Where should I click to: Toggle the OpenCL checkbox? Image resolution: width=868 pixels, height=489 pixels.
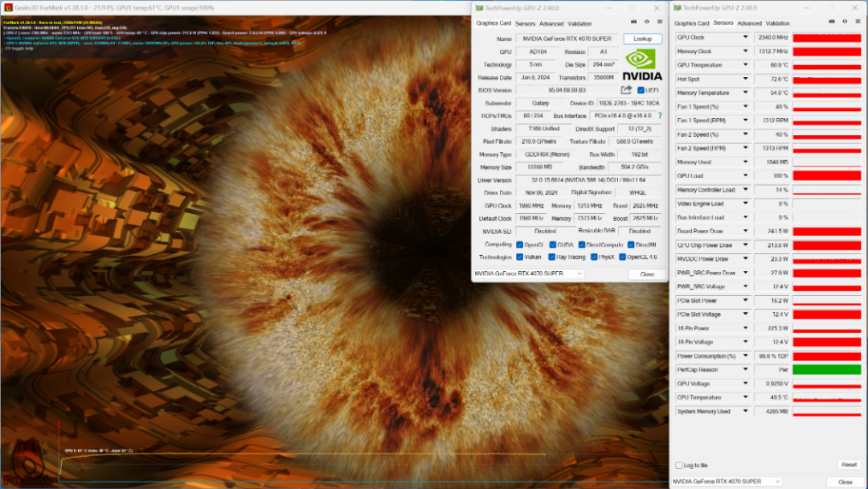519,244
